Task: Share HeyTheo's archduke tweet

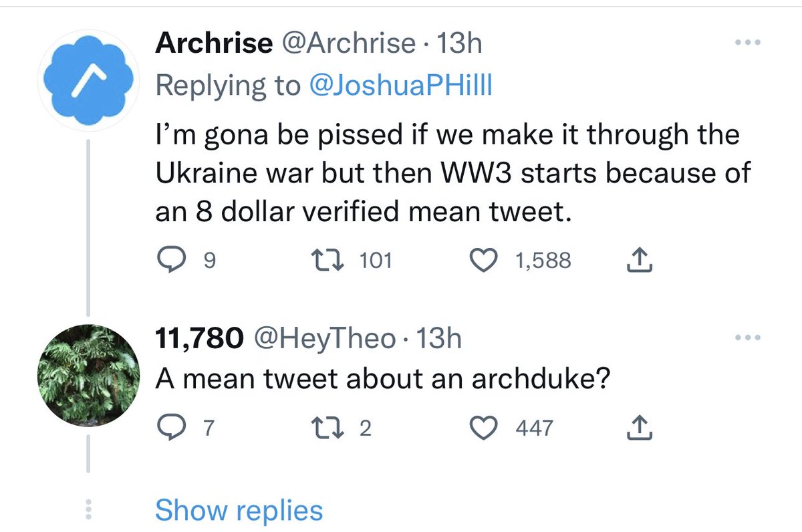Action: [x=640, y=427]
